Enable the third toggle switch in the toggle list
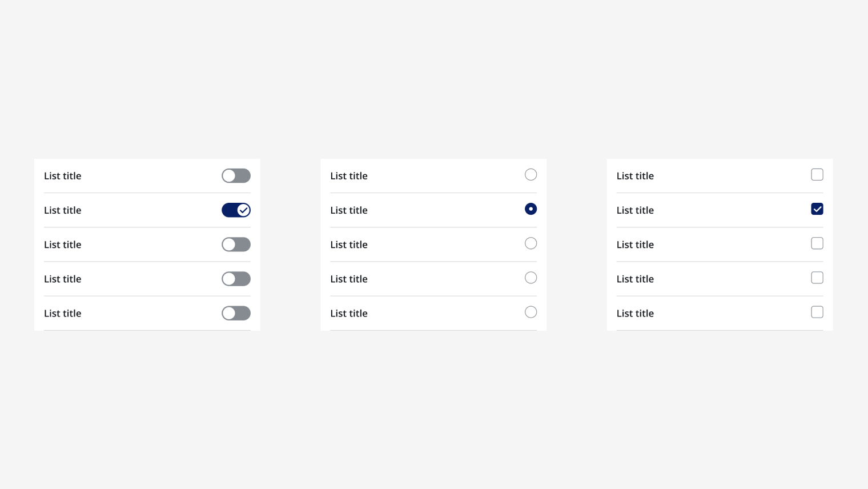868x489 pixels. pos(236,244)
